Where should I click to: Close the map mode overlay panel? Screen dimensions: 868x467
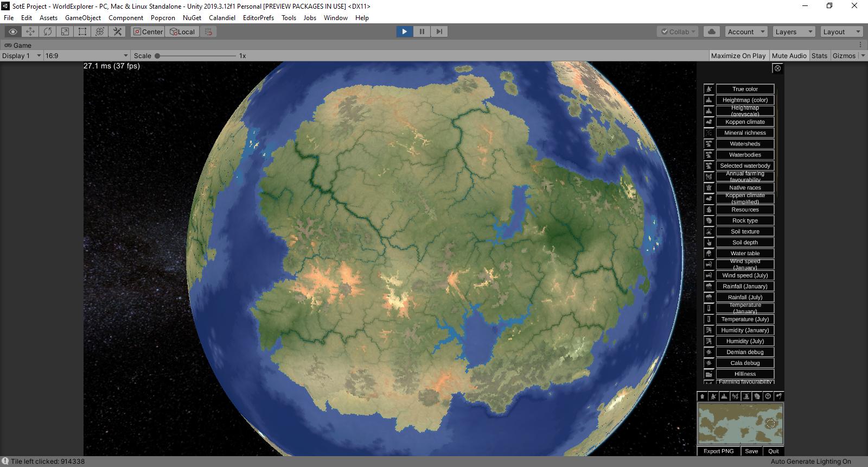click(777, 68)
